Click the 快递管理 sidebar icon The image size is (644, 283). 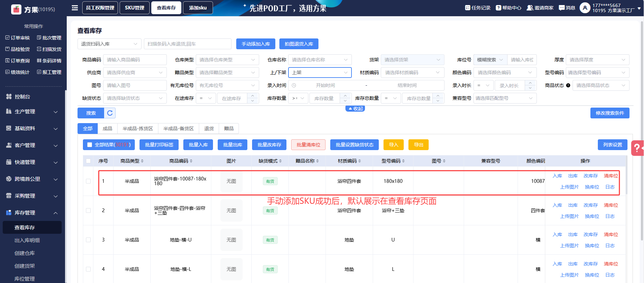(x=9, y=162)
